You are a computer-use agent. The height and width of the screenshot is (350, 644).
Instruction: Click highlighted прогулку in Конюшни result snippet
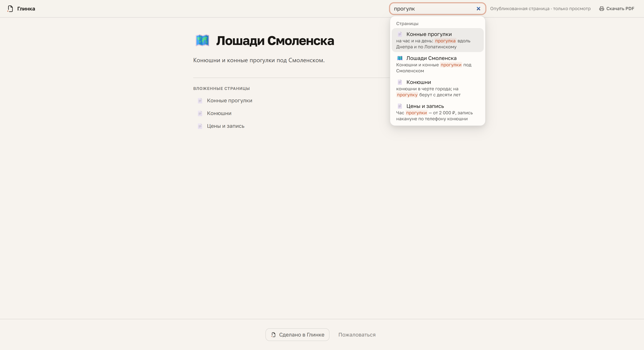tap(407, 95)
